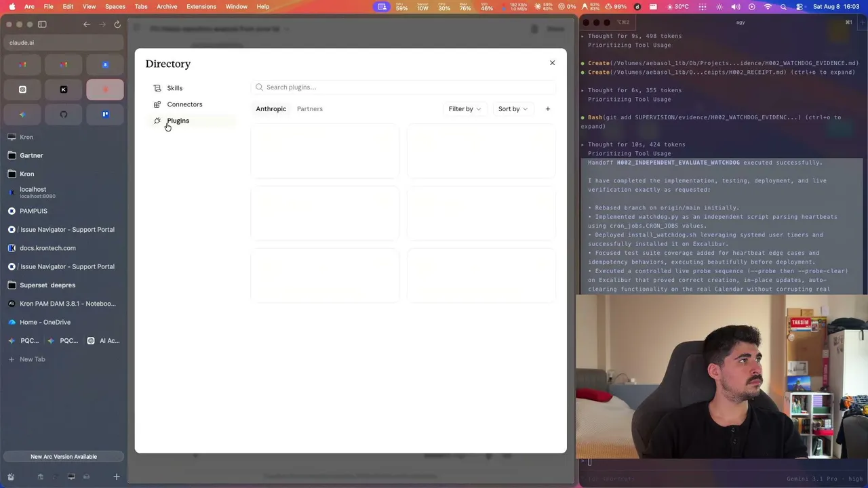Select the monitor space icon in Arc's bottom bar
The width and height of the screenshot is (868, 488).
[x=71, y=477]
